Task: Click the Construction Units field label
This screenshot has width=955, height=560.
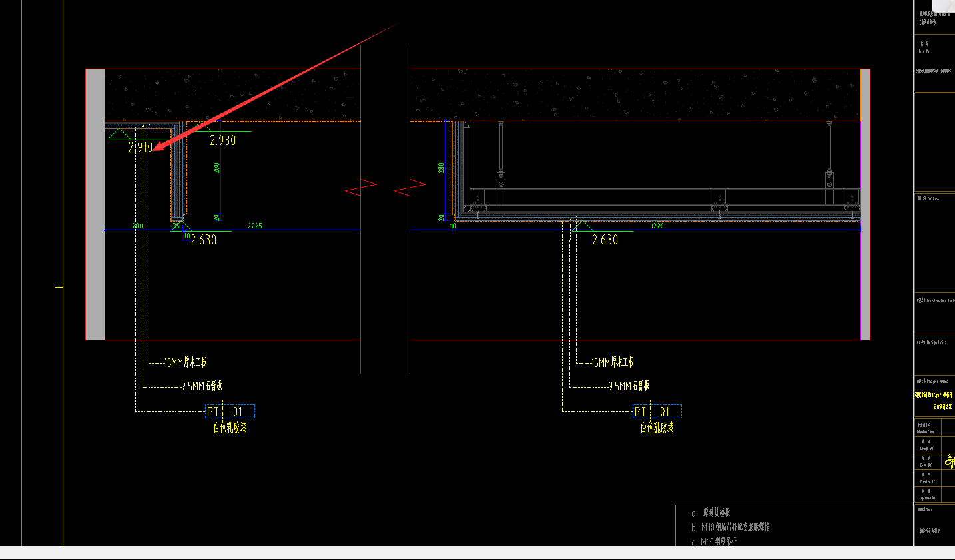Action: tap(936, 301)
